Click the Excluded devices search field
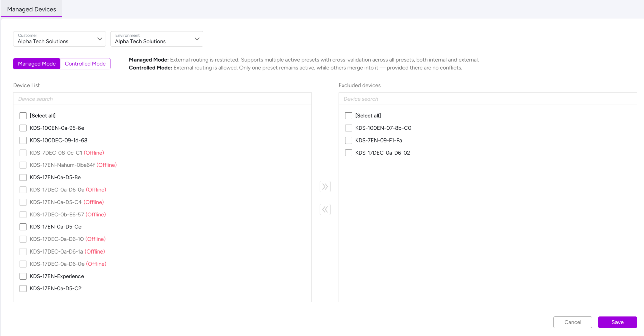644x336 pixels. (x=488, y=99)
